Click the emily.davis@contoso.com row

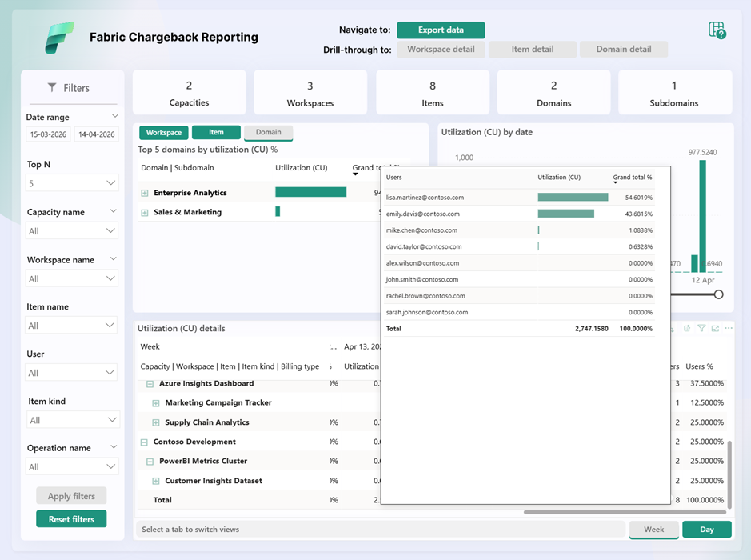click(519, 214)
